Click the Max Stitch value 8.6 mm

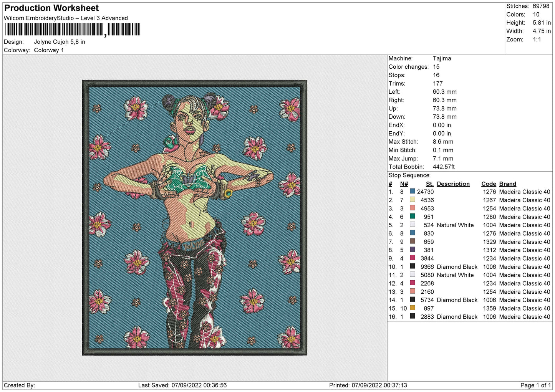click(x=443, y=142)
